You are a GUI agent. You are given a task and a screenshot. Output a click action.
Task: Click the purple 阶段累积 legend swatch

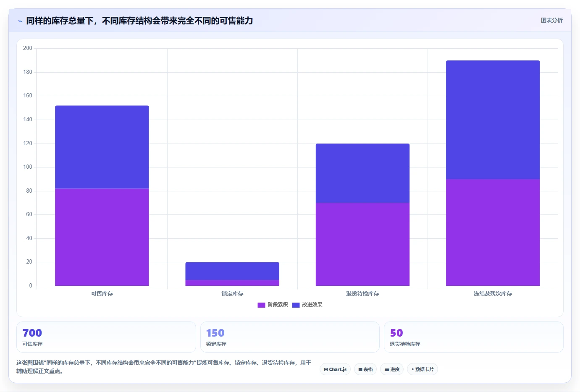point(261,305)
